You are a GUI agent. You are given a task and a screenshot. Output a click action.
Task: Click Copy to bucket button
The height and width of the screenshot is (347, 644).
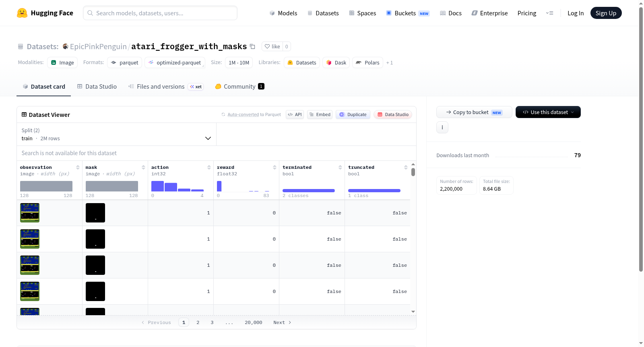point(474,112)
